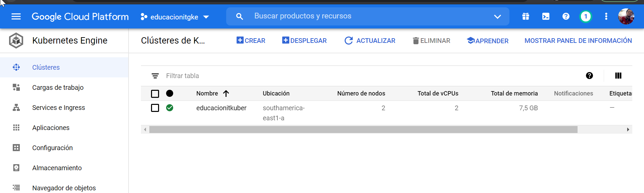Click the Clústeres sidebar icon

(16, 67)
